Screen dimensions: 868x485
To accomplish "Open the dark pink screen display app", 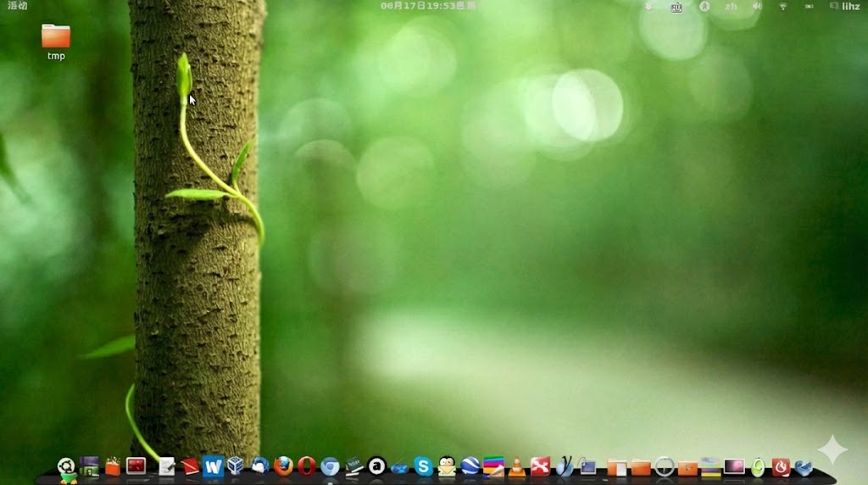I will click(734, 466).
